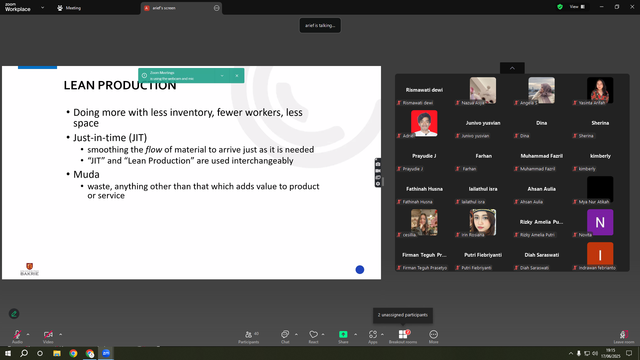Click participant name Fathinah Husna
This screenshot has width=640, height=360.
(424, 189)
